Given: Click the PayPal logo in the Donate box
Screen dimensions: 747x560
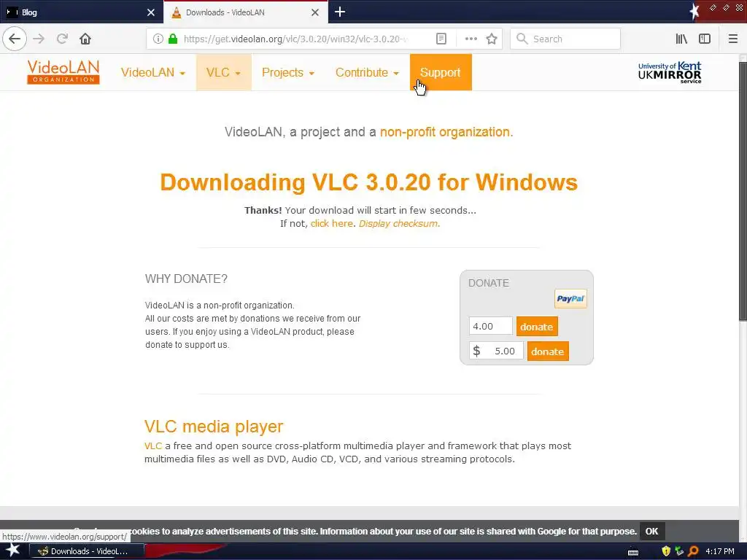Looking at the screenshot, I should 570,298.
